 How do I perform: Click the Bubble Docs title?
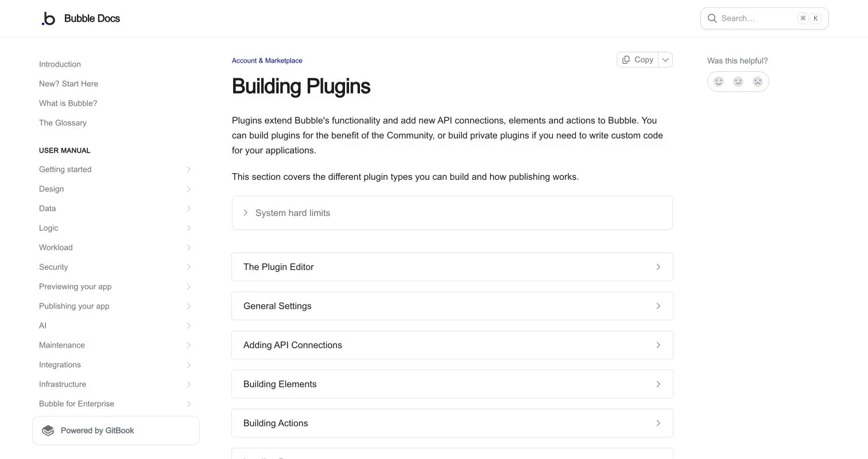92,18
